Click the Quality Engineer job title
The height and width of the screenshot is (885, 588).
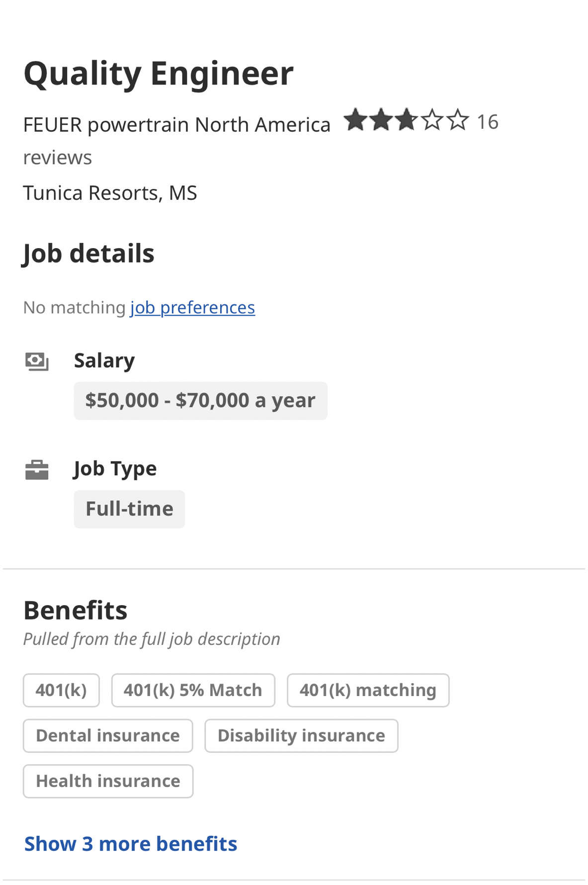pyautogui.click(x=159, y=73)
